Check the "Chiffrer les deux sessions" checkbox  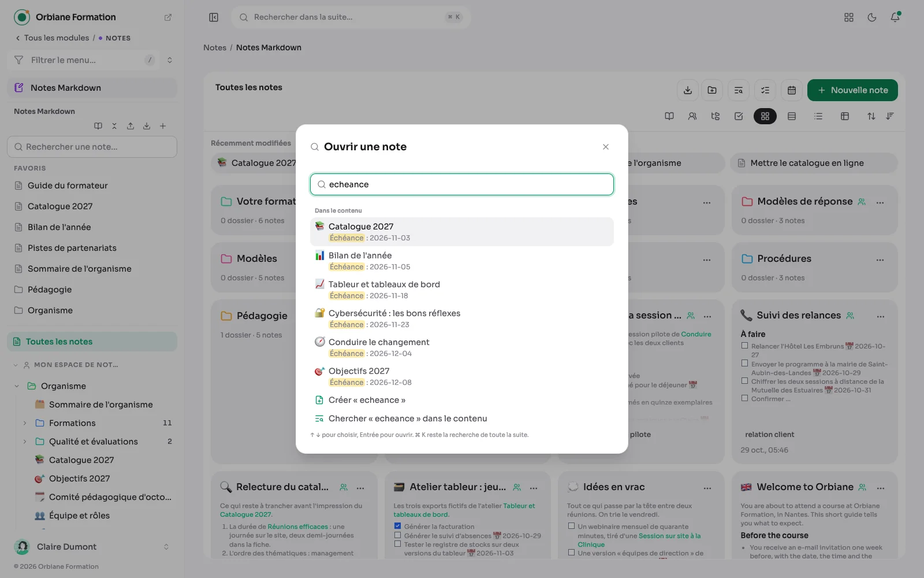(745, 381)
